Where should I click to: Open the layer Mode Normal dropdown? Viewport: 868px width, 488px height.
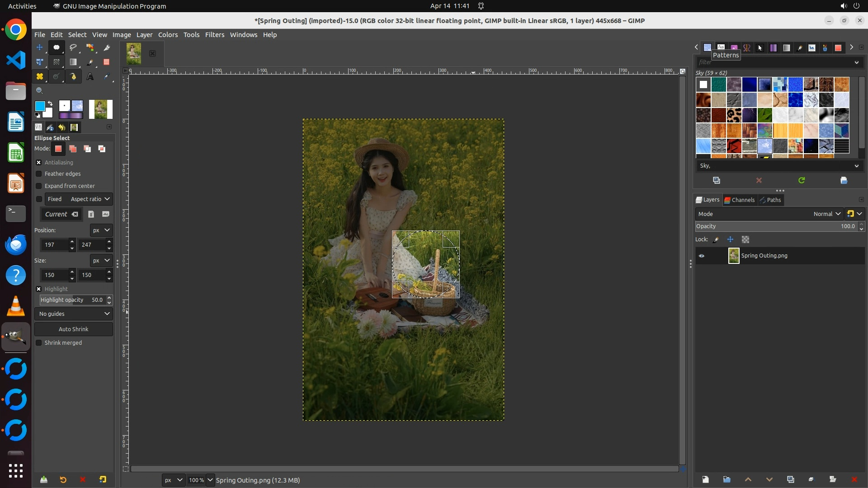(x=826, y=214)
